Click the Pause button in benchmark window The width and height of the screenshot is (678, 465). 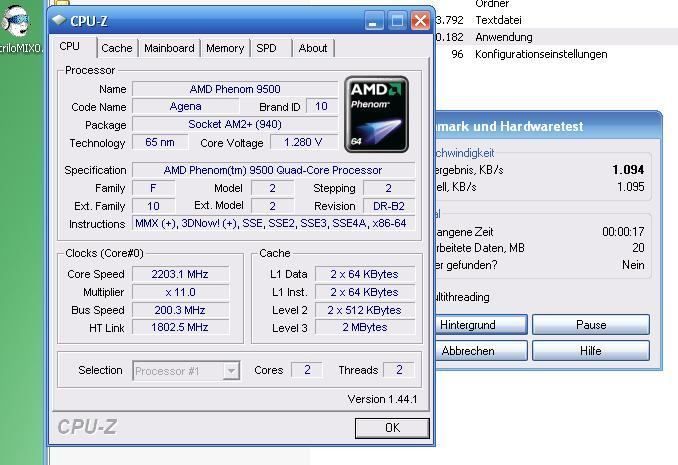click(x=591, y=325)
